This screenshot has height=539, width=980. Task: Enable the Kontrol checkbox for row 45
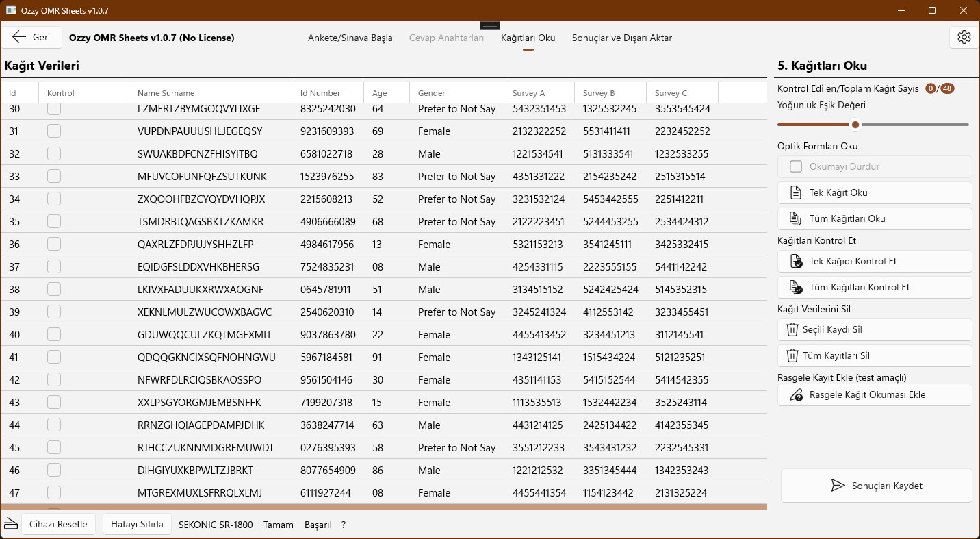tap(54, 447)
